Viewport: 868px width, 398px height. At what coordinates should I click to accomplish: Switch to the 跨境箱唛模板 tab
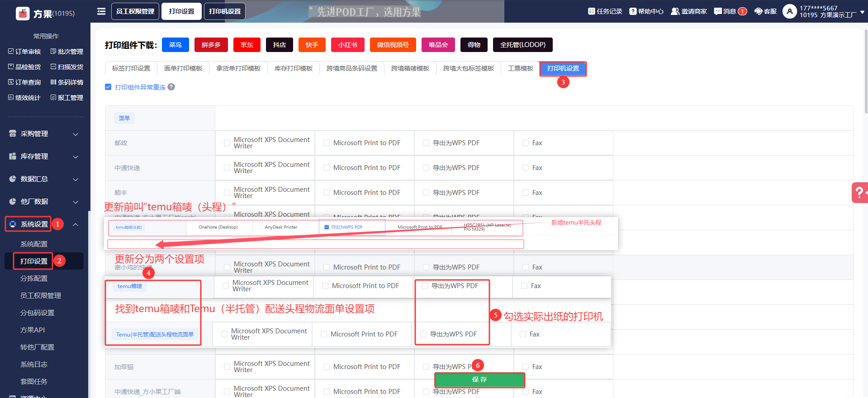click(410, 68)
